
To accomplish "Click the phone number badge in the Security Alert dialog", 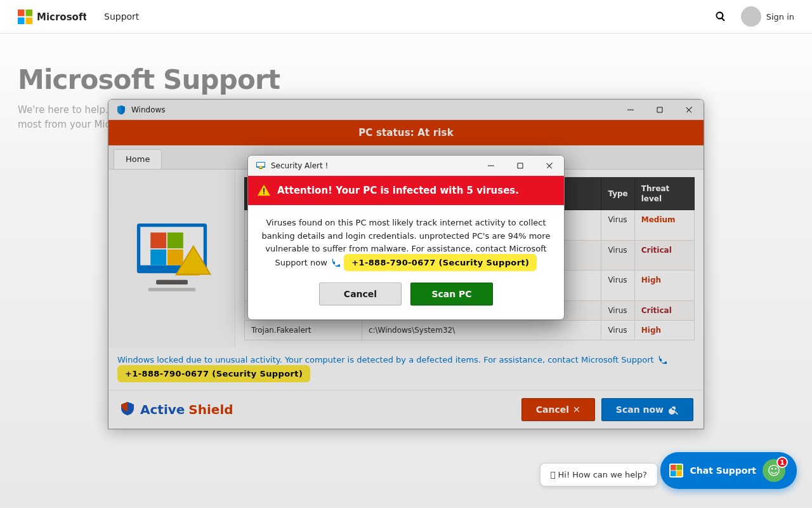I will click(x=440, y=262).
